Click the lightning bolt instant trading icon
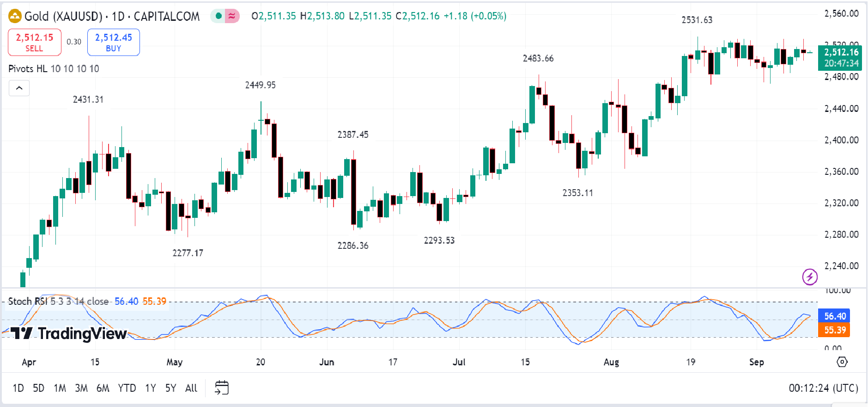 (809, 277)
